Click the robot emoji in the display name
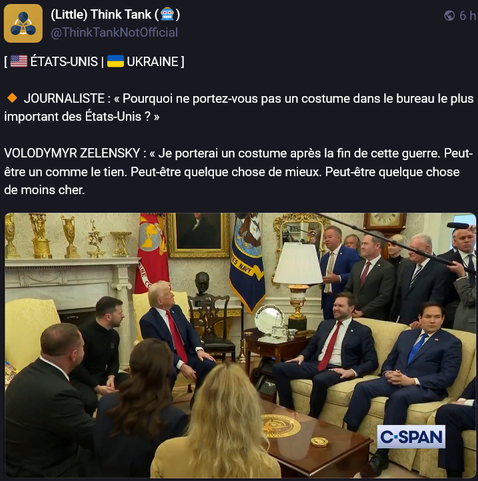 (x=167, y=15)
